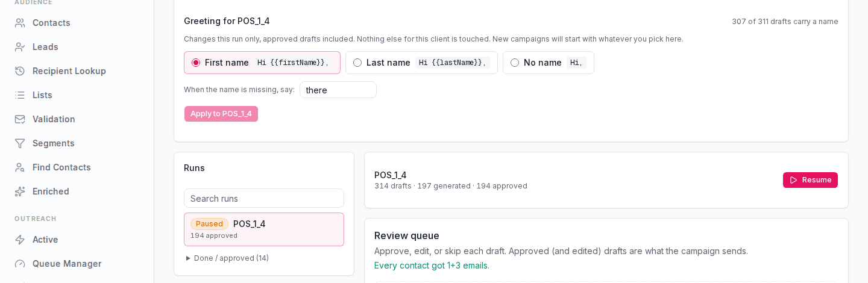Click 'Every contact got 1+3 emails.' text
This screenshot has height=283, width=868.
432,266
